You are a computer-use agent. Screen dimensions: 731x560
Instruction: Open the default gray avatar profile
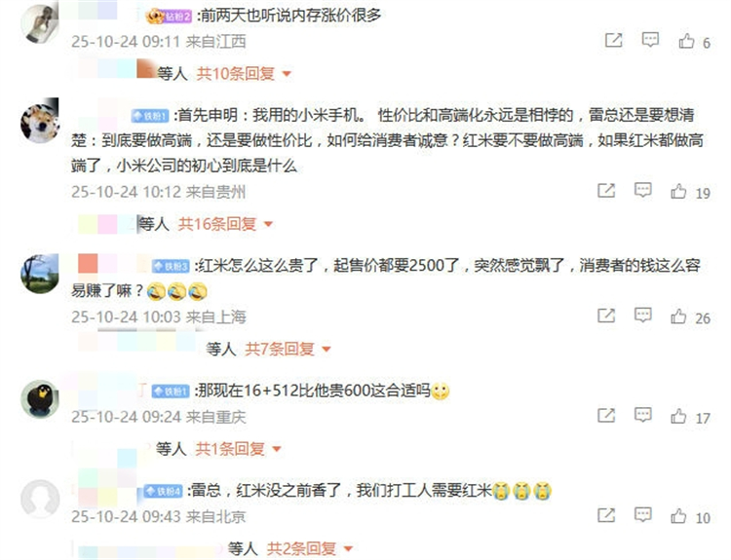40,499
